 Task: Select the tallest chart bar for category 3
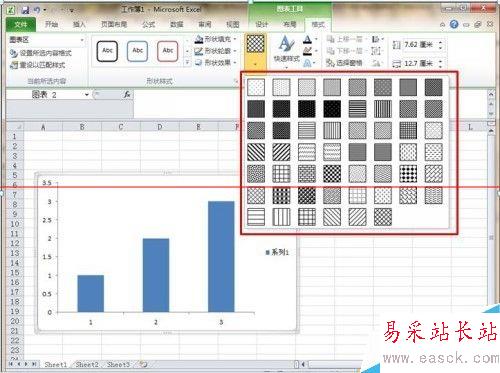(x=221, y=257)
